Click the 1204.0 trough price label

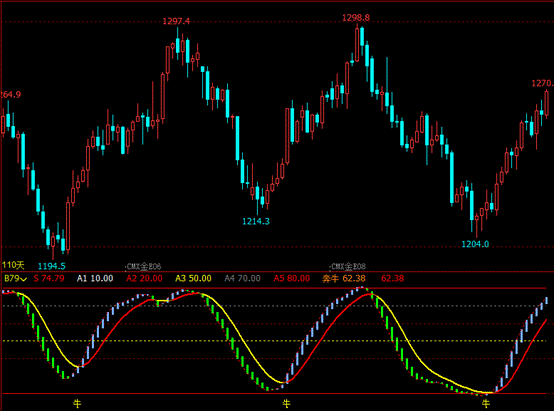click(x=475, y=244)
